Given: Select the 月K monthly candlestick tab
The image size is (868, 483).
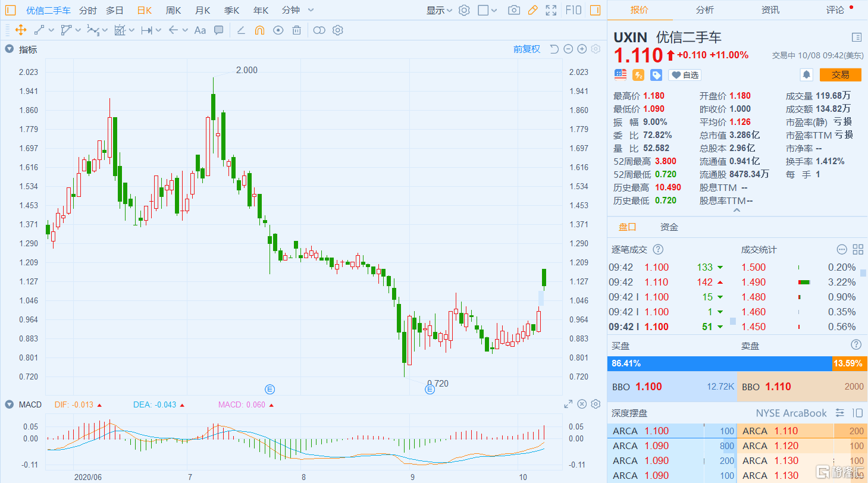Looking at the screenshot, I should coord(202,10).
